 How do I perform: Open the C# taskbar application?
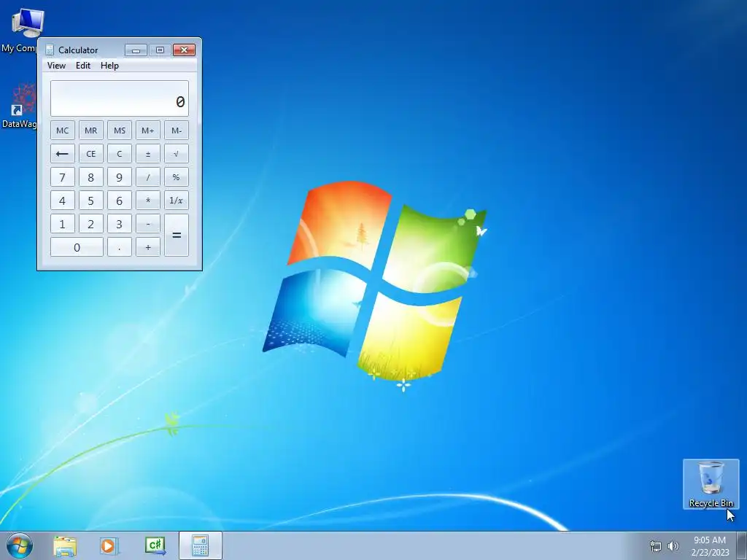[155, 545]
